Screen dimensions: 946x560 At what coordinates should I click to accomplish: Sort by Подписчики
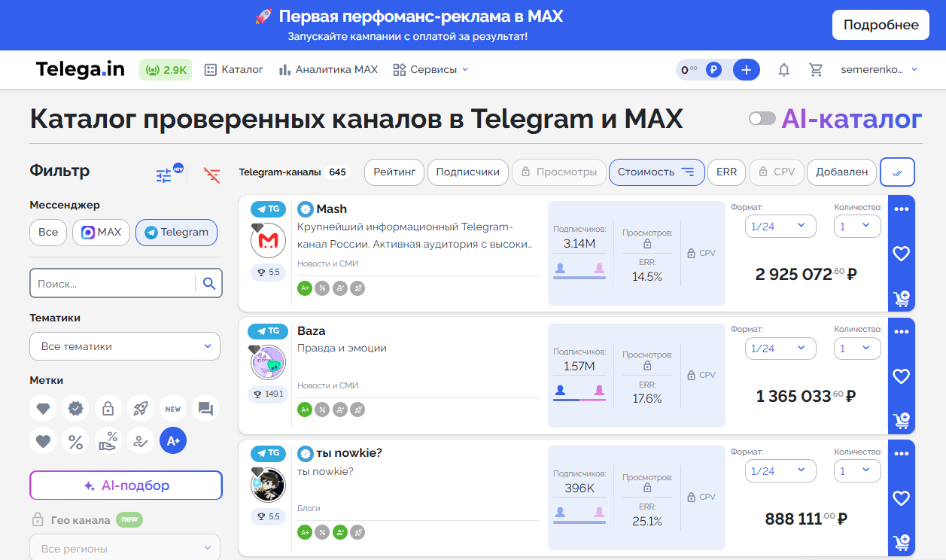coord(467,172)
